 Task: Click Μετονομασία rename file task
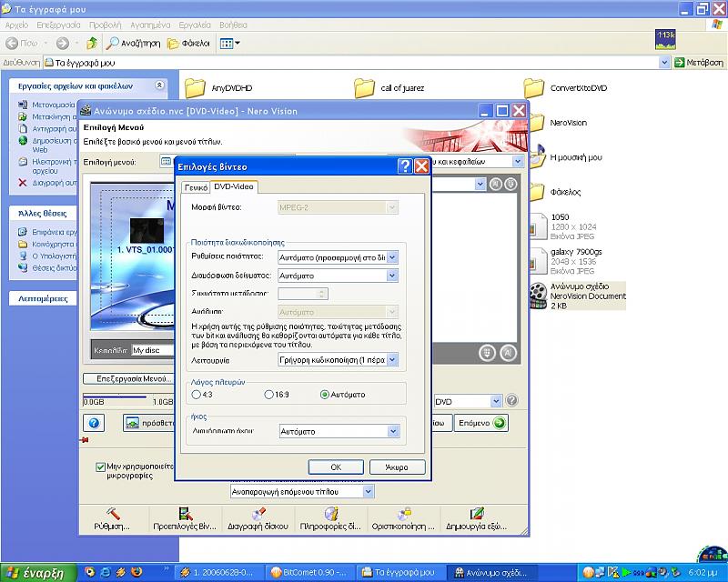click(47, 105)
